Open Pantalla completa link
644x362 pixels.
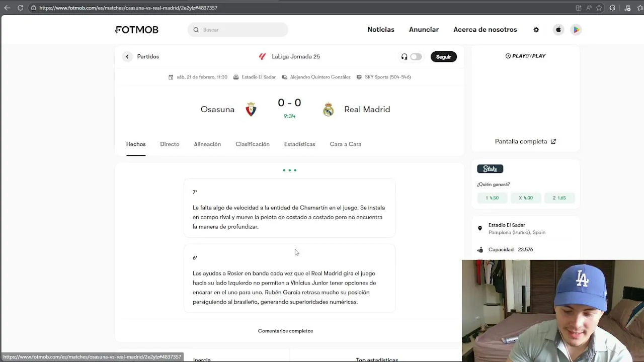(525, 141)
